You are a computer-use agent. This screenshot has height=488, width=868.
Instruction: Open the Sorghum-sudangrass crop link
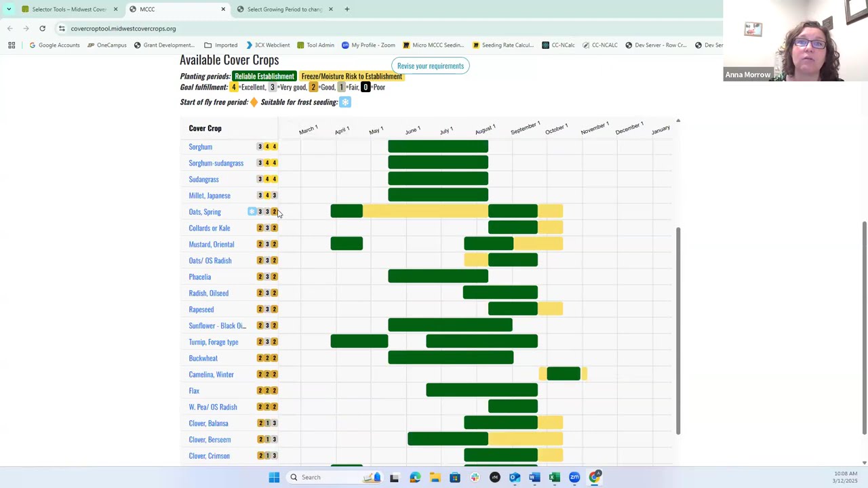point(216,163)
